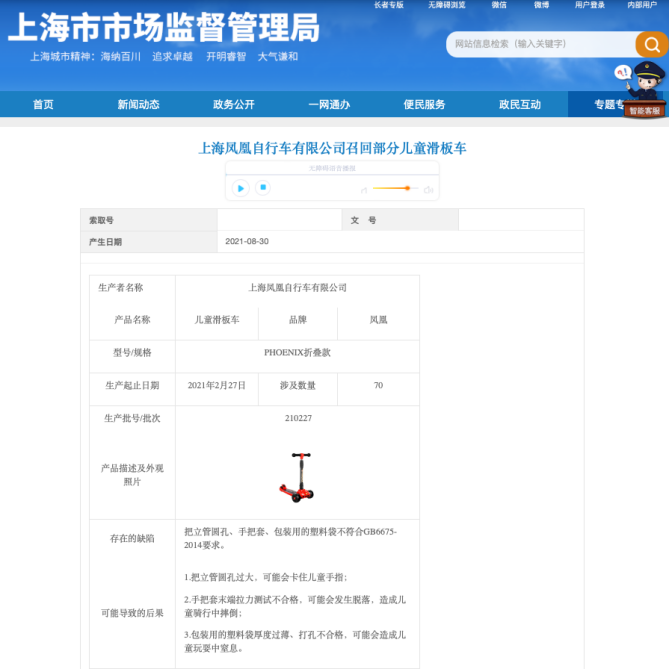The width and height of the screenshot is (669, 669).
Task: Click the 上海城市精神 slogan text
Action: [164, 56]
